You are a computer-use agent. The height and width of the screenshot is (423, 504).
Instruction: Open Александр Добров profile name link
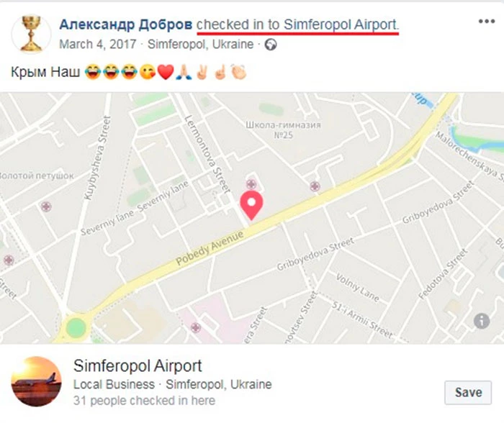click(126, 24)
